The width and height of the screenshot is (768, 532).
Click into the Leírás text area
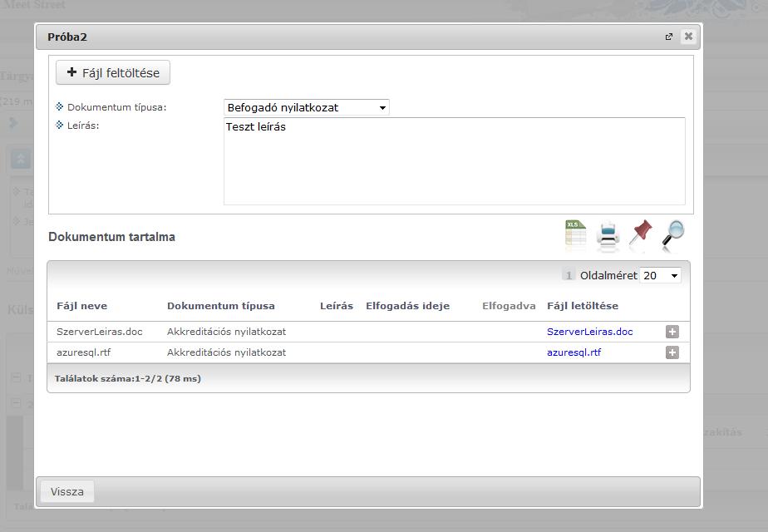454,161
